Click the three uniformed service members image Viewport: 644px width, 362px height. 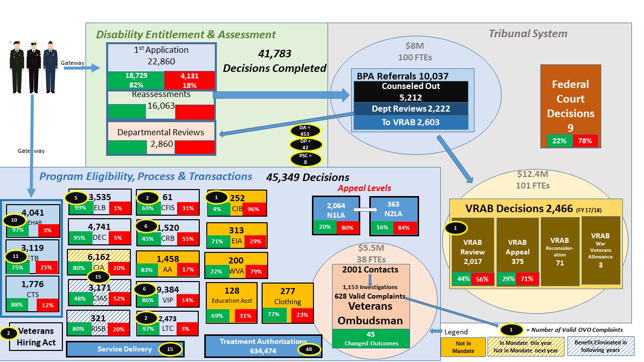tap(34, 66)
